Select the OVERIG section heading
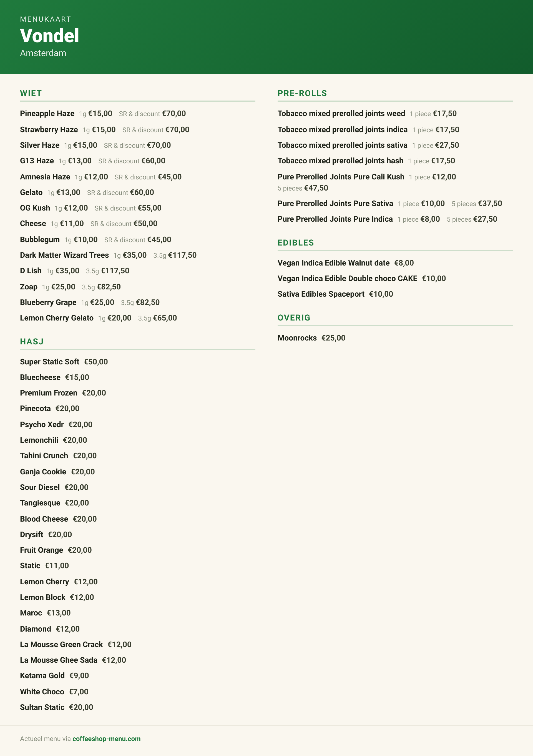Image resolution: width=533 pixels, height=756 pixels. point(294,318)
